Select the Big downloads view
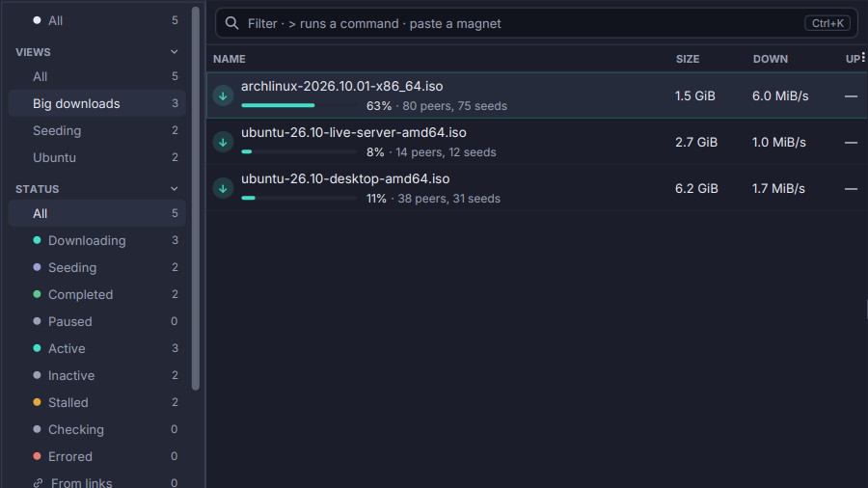868x488 pixels. tap(96, 103)
